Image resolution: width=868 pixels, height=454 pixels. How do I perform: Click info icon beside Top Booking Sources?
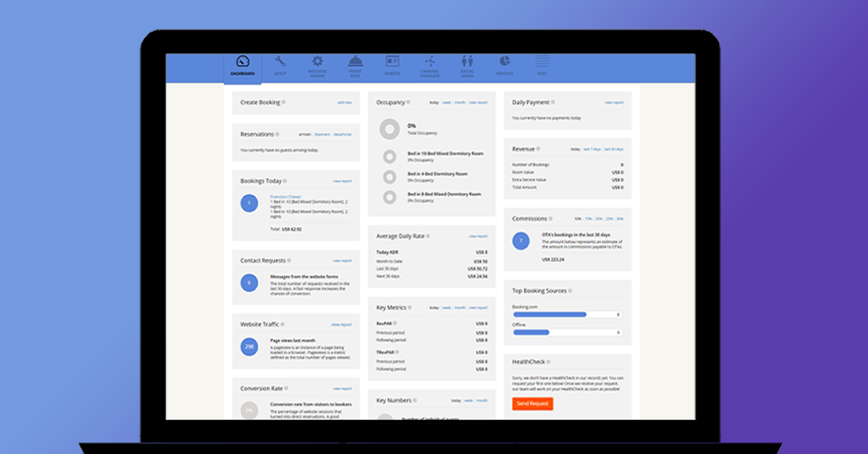tap(570, 291)
